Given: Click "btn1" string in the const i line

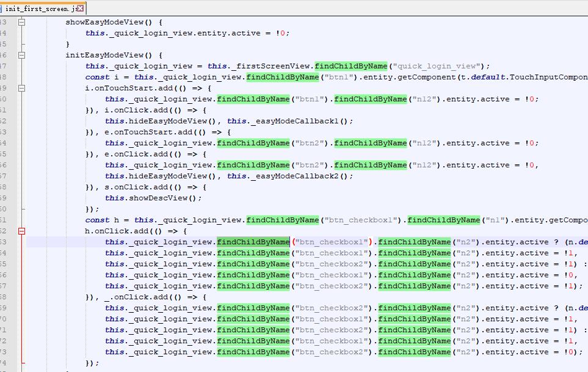Looking at the screenshot, I should 339,77.
